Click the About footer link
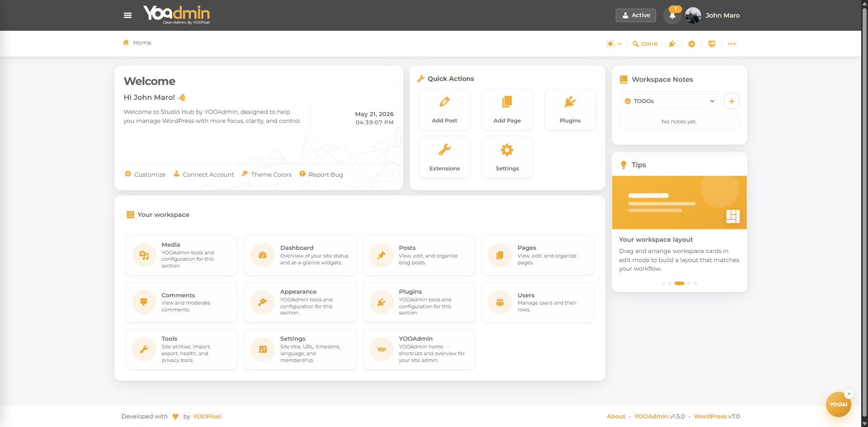 coord(616,417)
